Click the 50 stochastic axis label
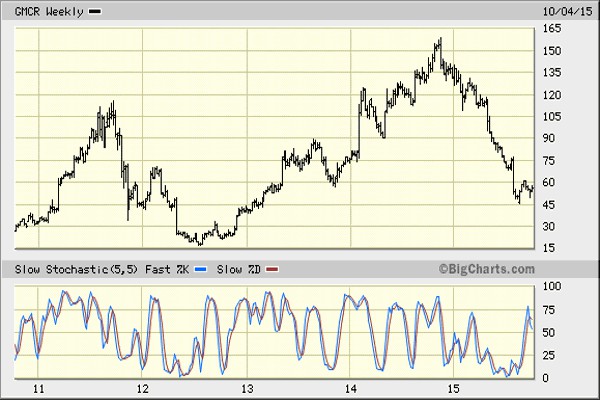 click(x=549, y=333)
